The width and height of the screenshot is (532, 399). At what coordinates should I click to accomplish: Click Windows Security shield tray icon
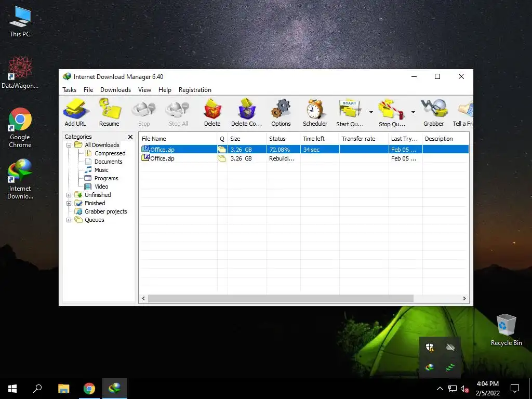[430, 347]
